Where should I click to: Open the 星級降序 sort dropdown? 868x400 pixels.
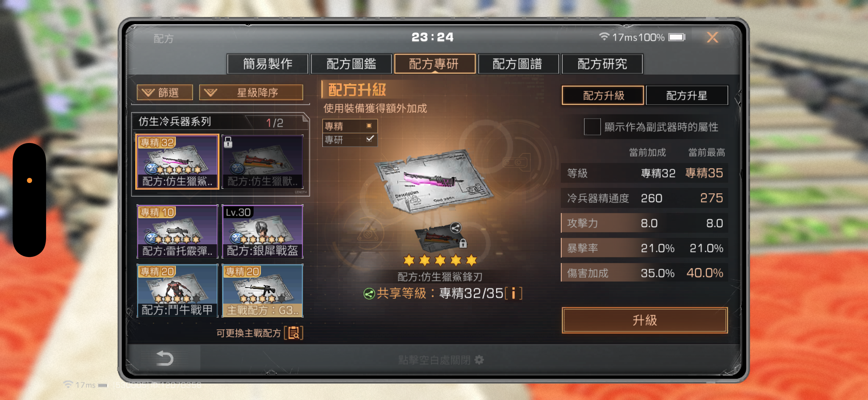point(251,92)
